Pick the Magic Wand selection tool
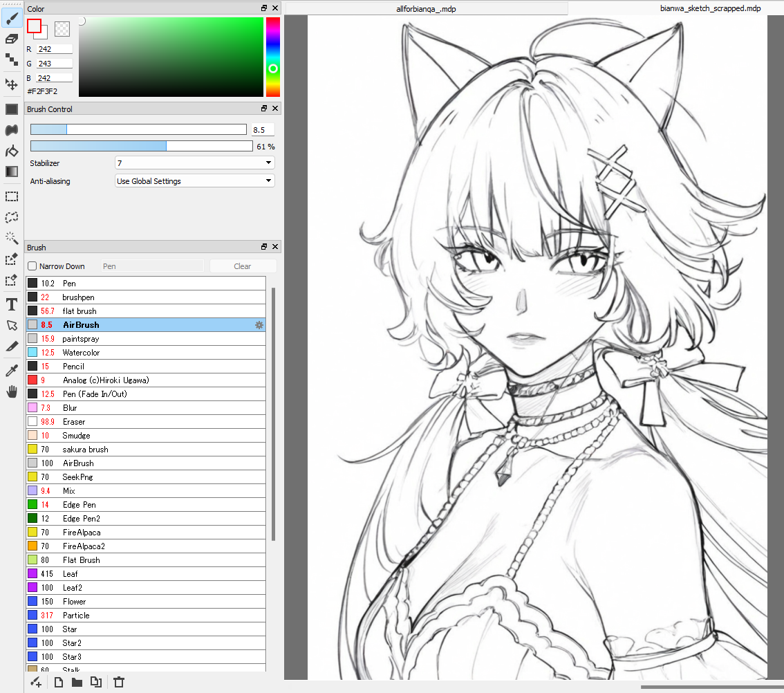Viewport: 784px width, 693px height. (11, 238)
